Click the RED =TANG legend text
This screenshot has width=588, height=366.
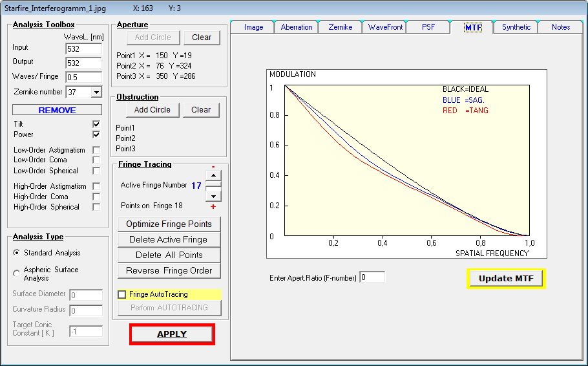point(465,111)
